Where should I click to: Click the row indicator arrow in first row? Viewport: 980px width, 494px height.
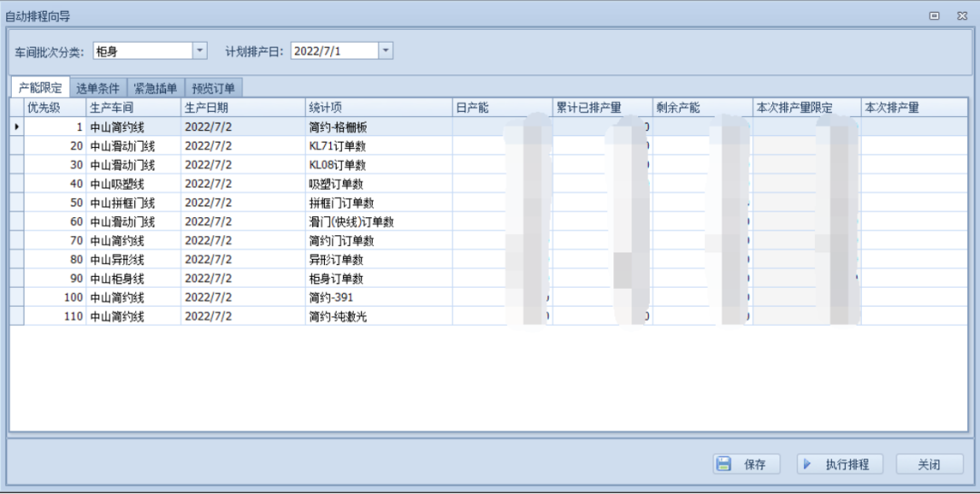click(16, 127)
